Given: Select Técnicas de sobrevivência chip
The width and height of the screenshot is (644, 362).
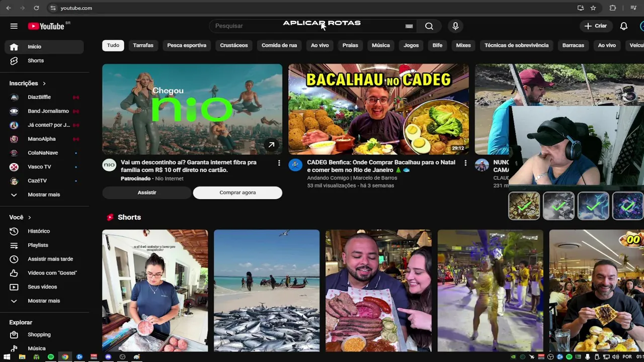Looking at the screenshot, I should point(516,45).
